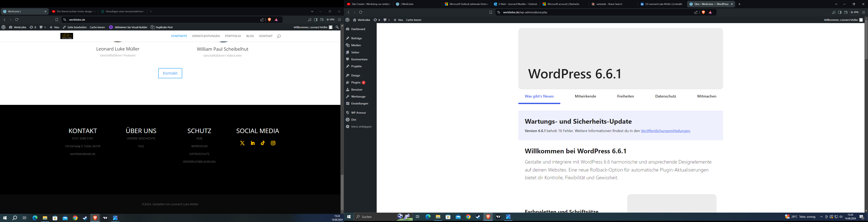
Task: Click updates icon in right admin bar
Action: (377, 20)
